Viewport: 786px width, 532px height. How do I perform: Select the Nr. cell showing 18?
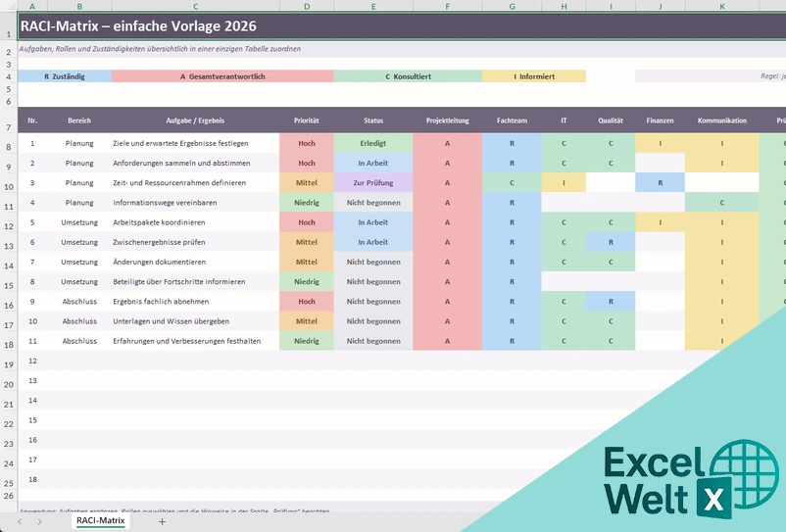[32, 479]
